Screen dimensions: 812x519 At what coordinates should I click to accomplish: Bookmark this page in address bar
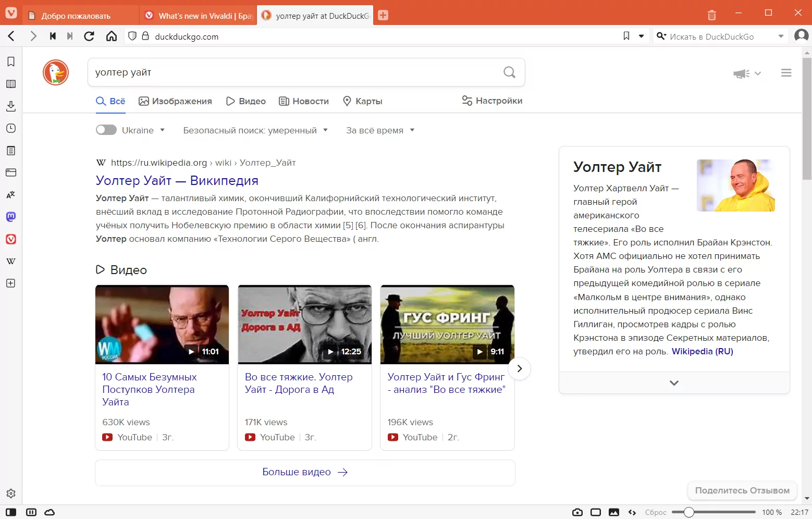coord(626,36)
